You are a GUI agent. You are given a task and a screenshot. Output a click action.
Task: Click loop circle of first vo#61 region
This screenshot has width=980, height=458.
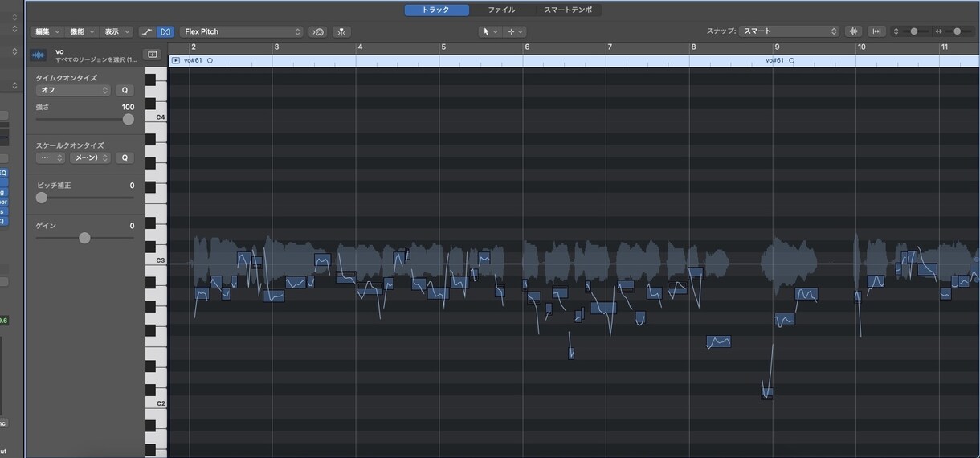(x=210, y=60)
